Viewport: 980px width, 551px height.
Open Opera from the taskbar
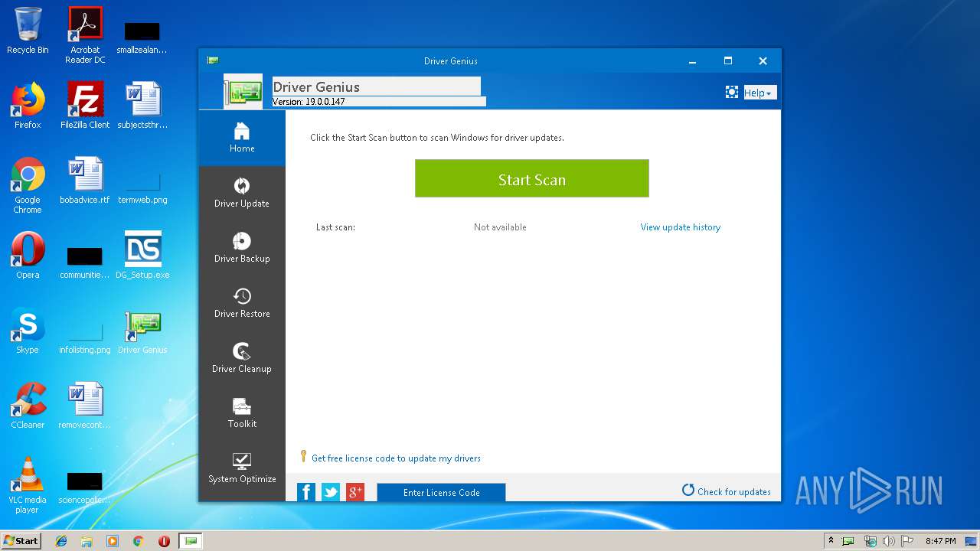[x=164, y=541]
